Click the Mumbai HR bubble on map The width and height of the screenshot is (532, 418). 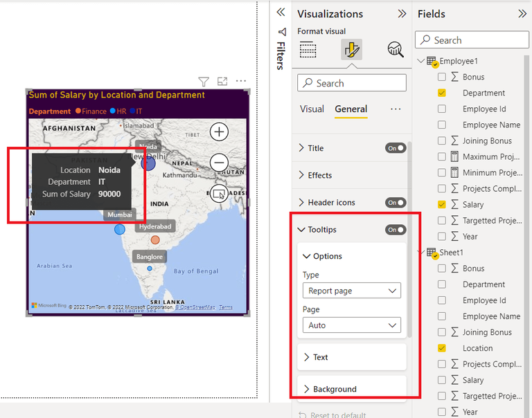click(119, 230)
